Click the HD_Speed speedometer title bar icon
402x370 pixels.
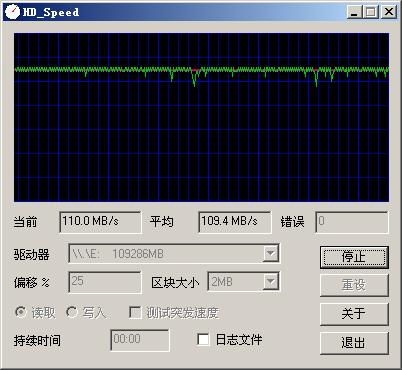click(13, 12)
